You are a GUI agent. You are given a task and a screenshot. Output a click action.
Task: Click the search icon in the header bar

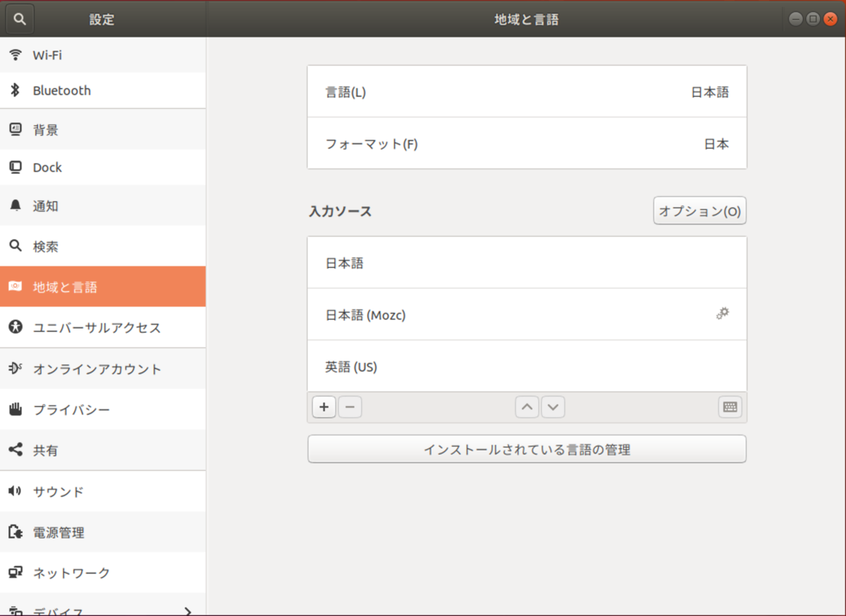coord(19,18)
